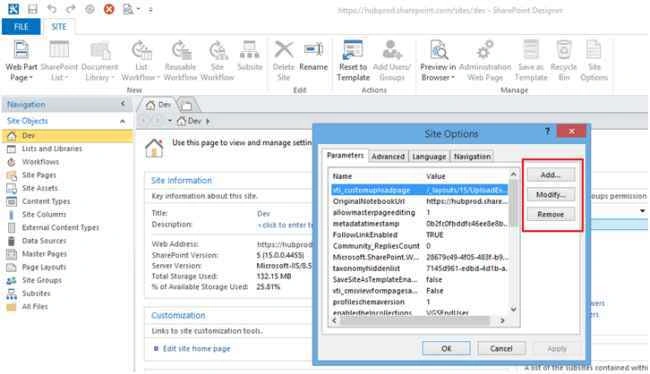The height and width of the screenshot is (374, 650).
Task: Open the new blank tab beside Dev
Action: point(188,106)
